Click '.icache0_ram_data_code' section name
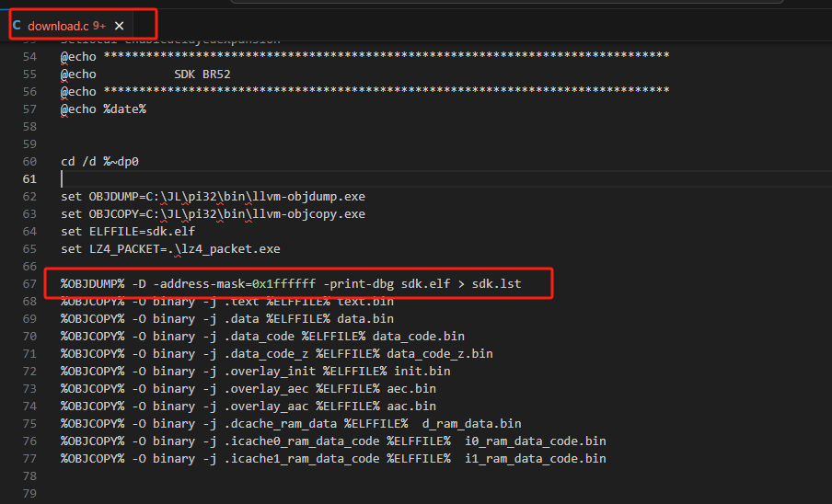 point(301,441)
